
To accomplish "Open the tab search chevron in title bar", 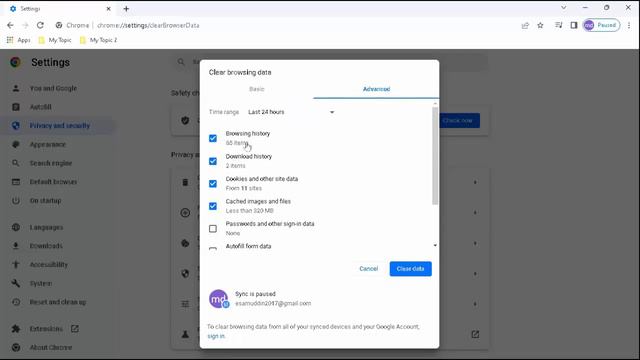I will (x=563, y=8).
